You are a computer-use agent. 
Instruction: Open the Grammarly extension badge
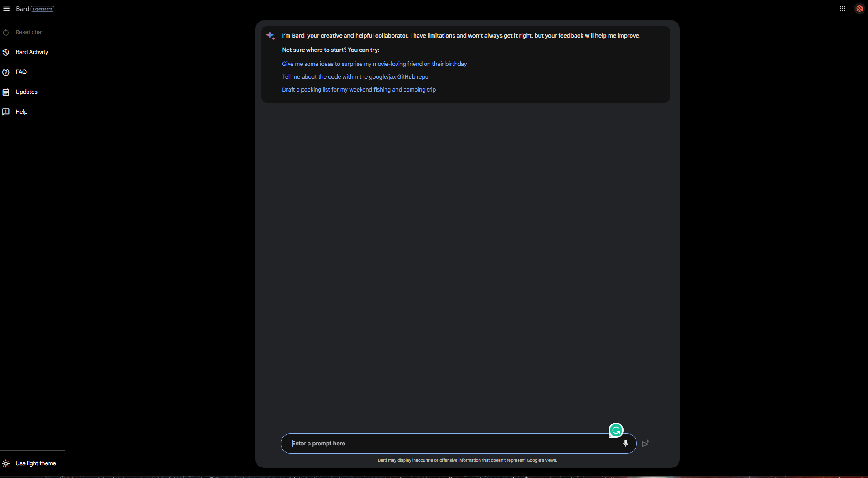pos(616,430)
